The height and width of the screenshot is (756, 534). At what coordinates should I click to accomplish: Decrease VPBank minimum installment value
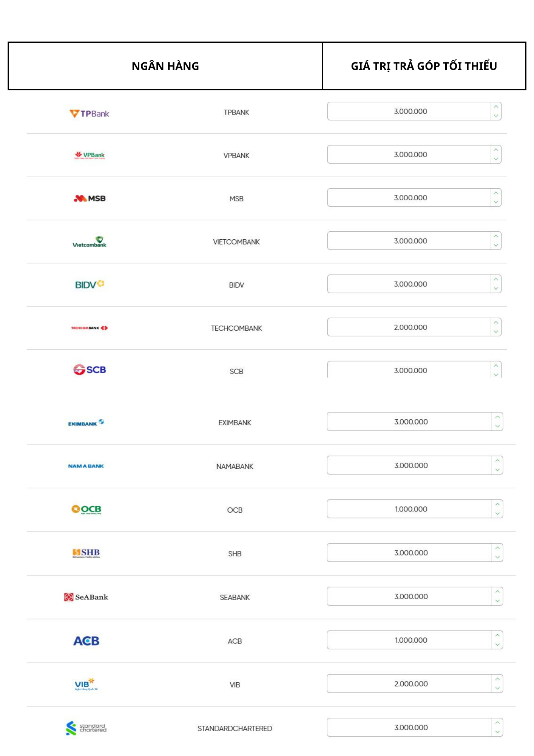pyautogui.click(x=496, y=159)
